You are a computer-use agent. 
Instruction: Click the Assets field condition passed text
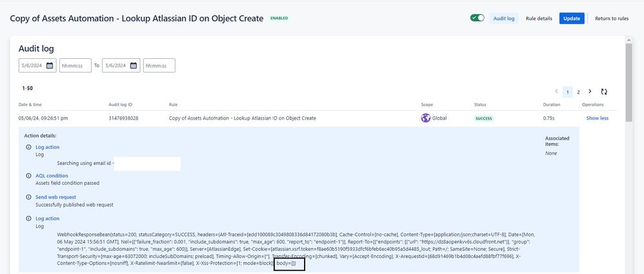tap(67, 183)
